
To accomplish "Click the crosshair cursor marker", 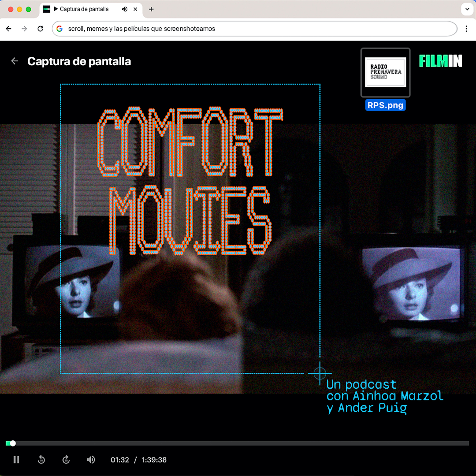I will point(320,373).
